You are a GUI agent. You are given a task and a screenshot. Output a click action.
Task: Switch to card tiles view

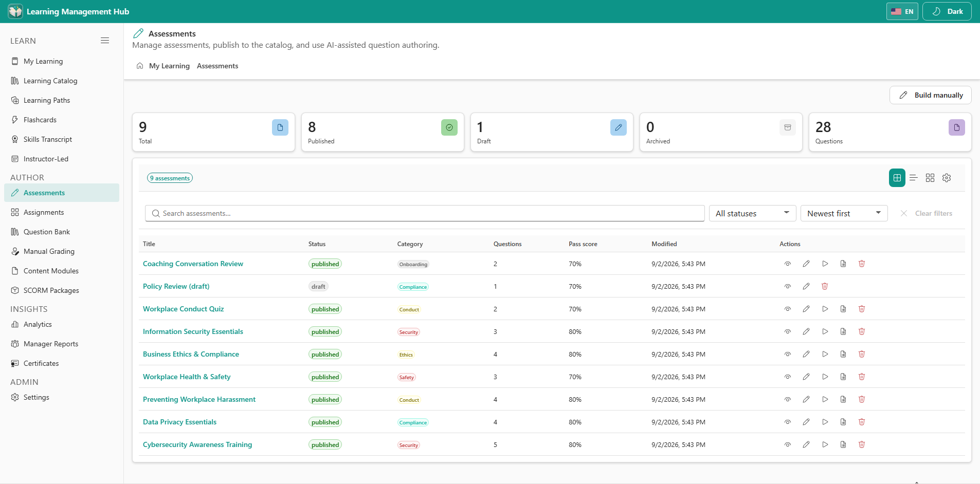[930, 178]
